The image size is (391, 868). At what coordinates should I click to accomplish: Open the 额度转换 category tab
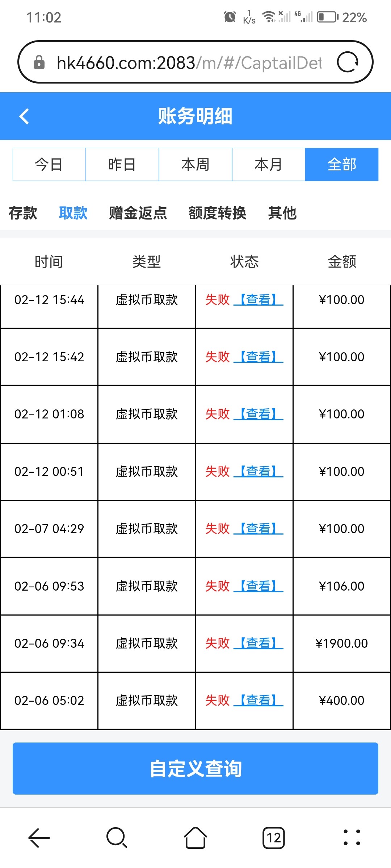coord(217,213)
